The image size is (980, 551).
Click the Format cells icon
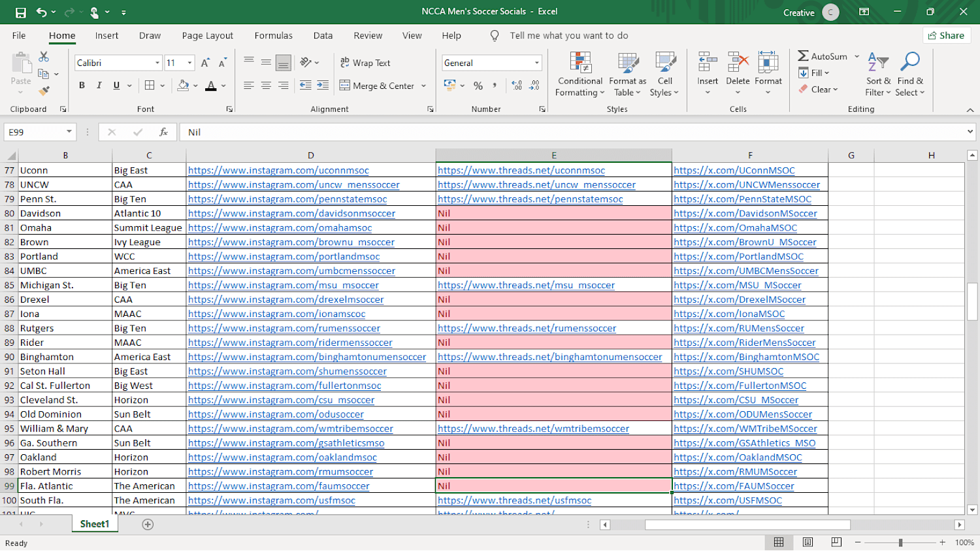(768, 63)
